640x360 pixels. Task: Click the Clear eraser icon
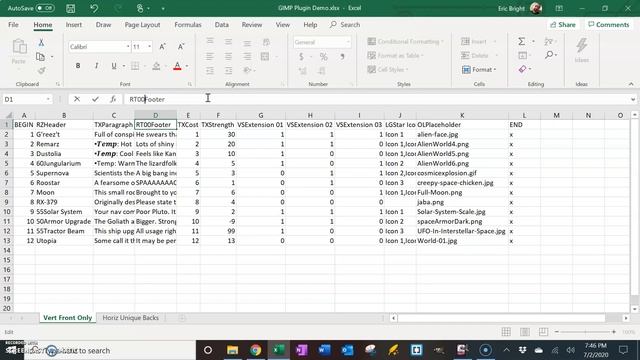pyautogui.click(x=522, y=69)
